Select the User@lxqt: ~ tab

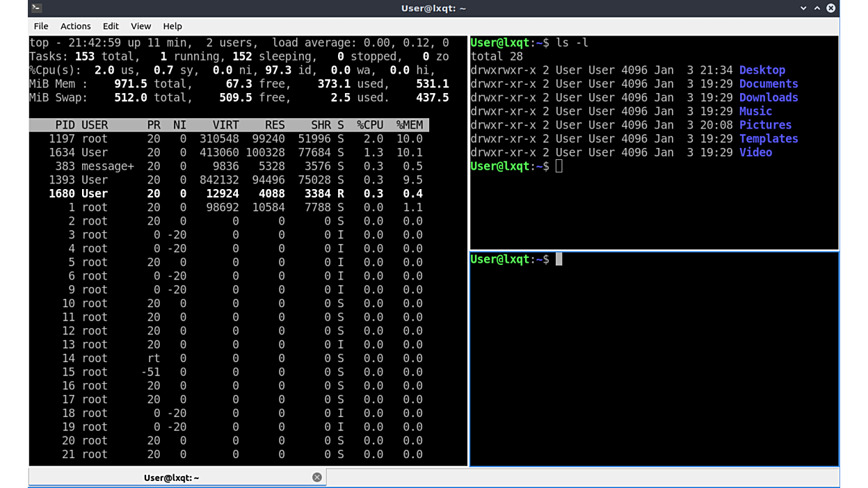pos(171,478)
